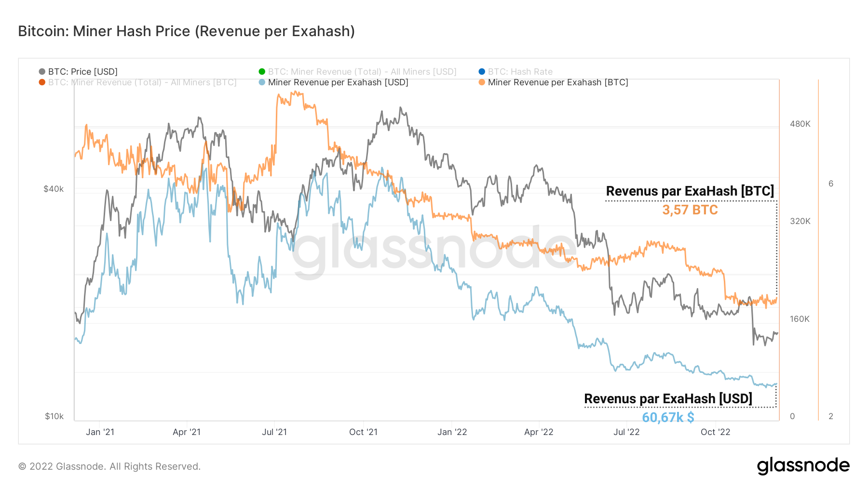
Task: Click the $40k label on left axis
Action: [54, 189]
